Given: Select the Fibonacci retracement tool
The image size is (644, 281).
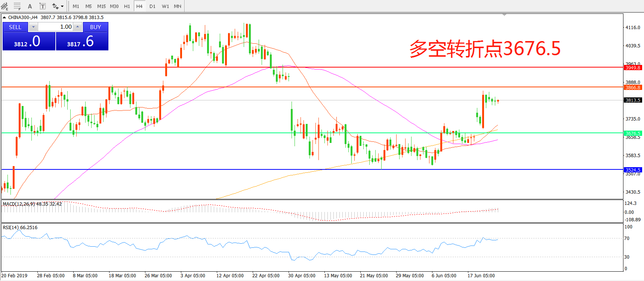Looking at the screenshot, I should (17, 6).
